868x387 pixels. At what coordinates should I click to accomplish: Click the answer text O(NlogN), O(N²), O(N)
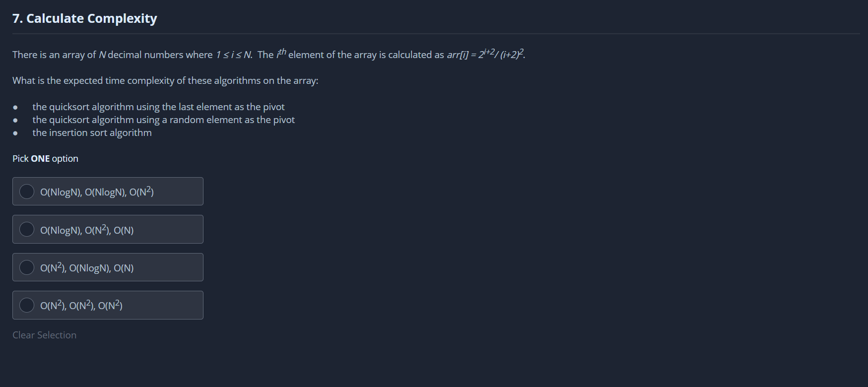point(87,230)
